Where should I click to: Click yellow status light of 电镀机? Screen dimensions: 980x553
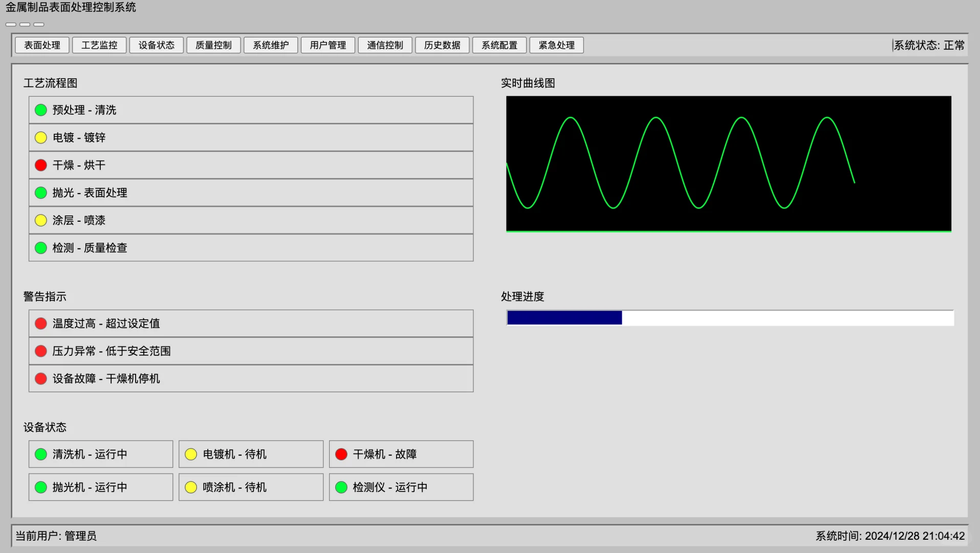191,454
